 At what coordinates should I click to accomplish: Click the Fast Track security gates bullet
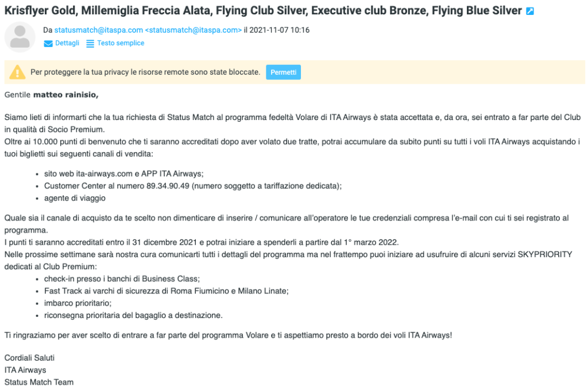166,291
